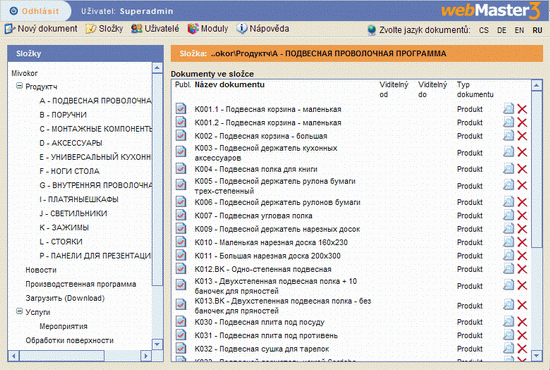Viewport: 550px width, 370px height.
Task: Preview document K011 via page icon
Action: point(508,255)
